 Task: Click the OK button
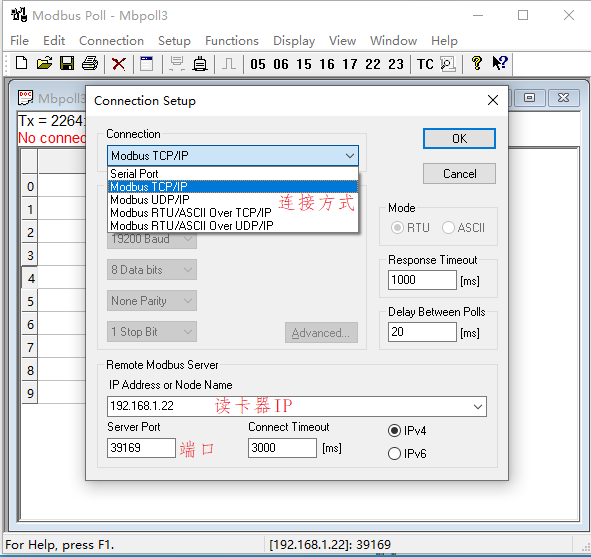pos(459,139)
